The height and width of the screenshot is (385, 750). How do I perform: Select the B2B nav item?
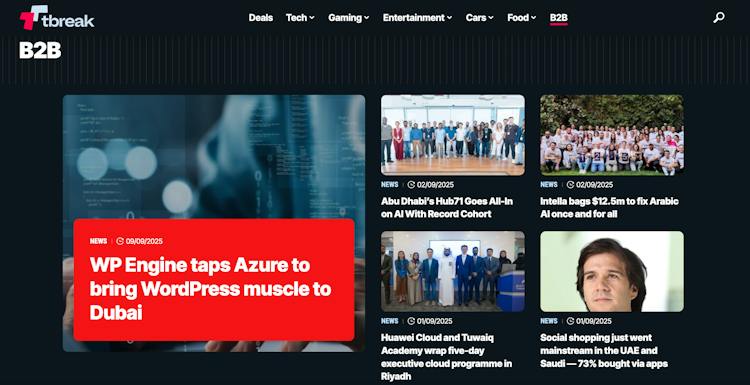(x=559, y=18)
